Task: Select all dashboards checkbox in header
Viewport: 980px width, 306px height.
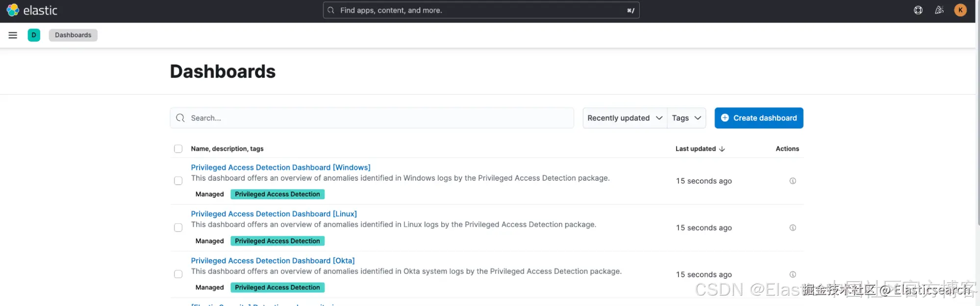Action: coord(178,149)
